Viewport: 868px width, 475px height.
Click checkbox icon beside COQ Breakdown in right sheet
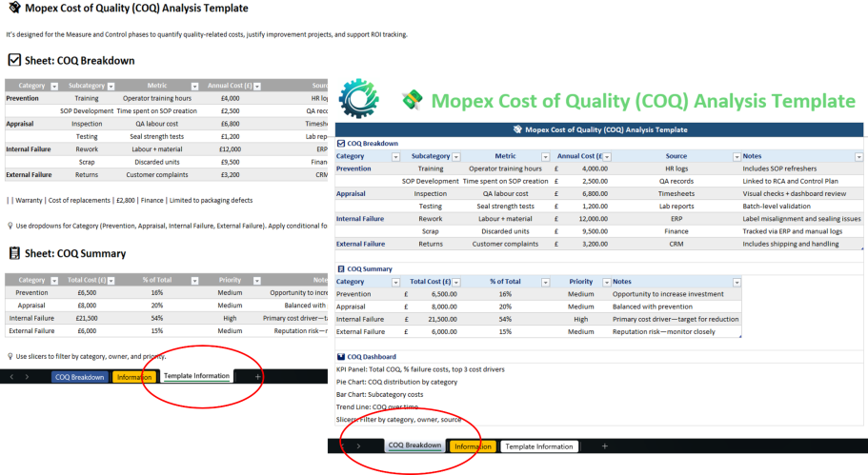[x=341, y=144]
